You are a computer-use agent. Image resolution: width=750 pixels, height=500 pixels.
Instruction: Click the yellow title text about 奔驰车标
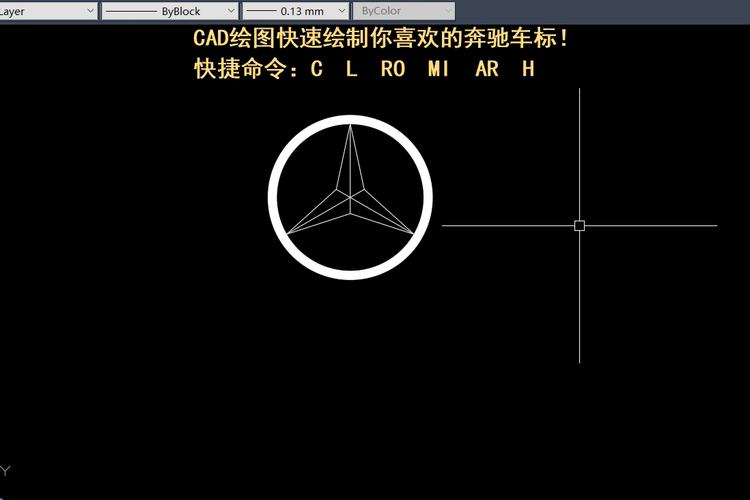pyautogui.click(x=380, y=38)
